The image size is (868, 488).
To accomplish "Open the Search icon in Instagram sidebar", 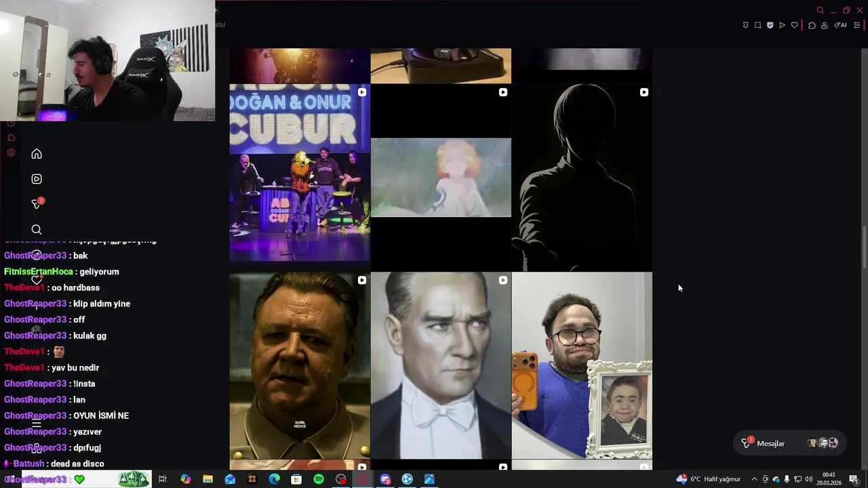I will pos(37,229).
